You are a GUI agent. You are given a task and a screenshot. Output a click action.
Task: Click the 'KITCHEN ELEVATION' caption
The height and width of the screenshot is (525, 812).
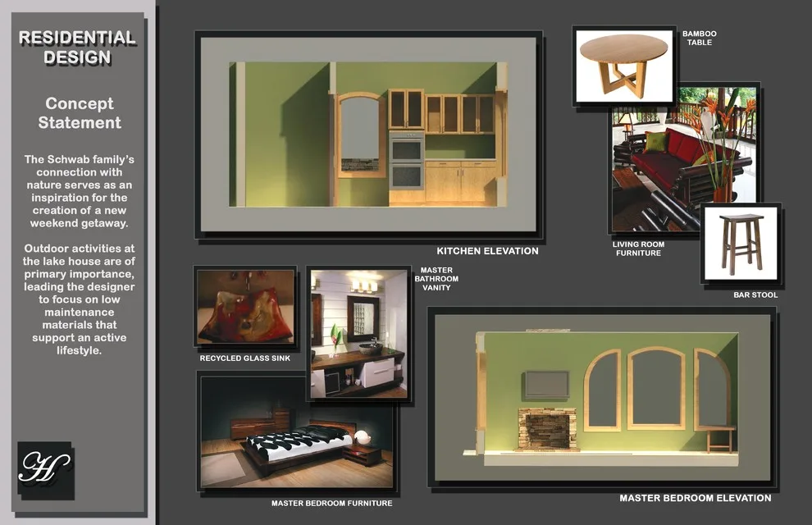pos(487,251)
